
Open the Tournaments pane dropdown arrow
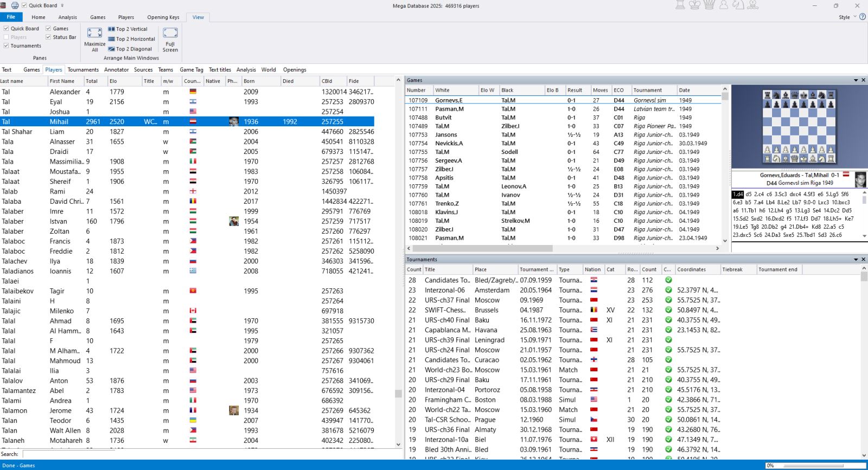[856, 260]
